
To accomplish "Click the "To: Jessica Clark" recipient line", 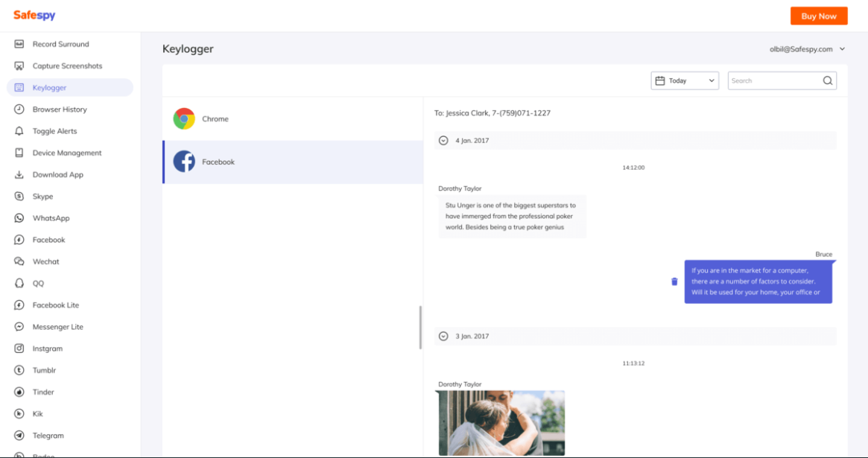I will 492,113.
